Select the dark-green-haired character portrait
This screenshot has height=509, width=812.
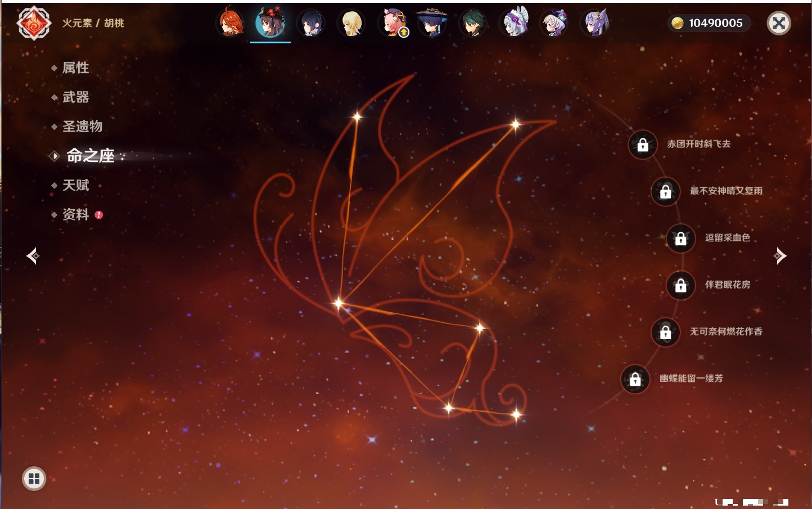coord(472,23)
